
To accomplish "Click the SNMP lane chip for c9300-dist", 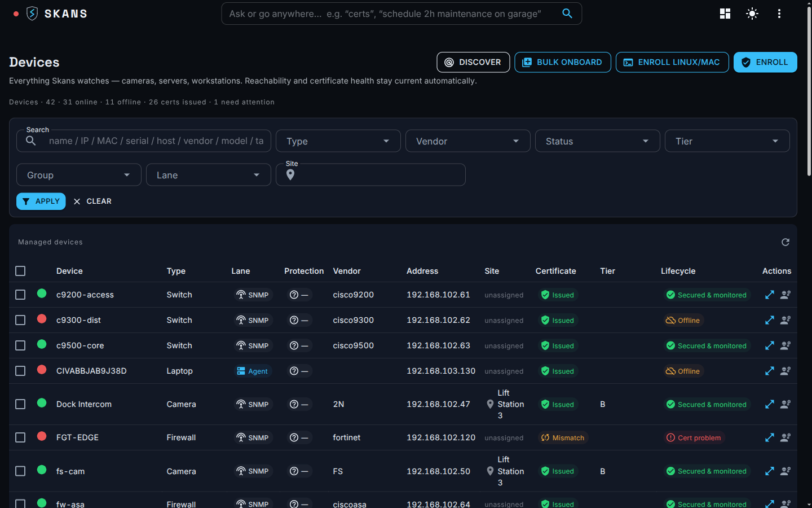I will tap(253, 320).
